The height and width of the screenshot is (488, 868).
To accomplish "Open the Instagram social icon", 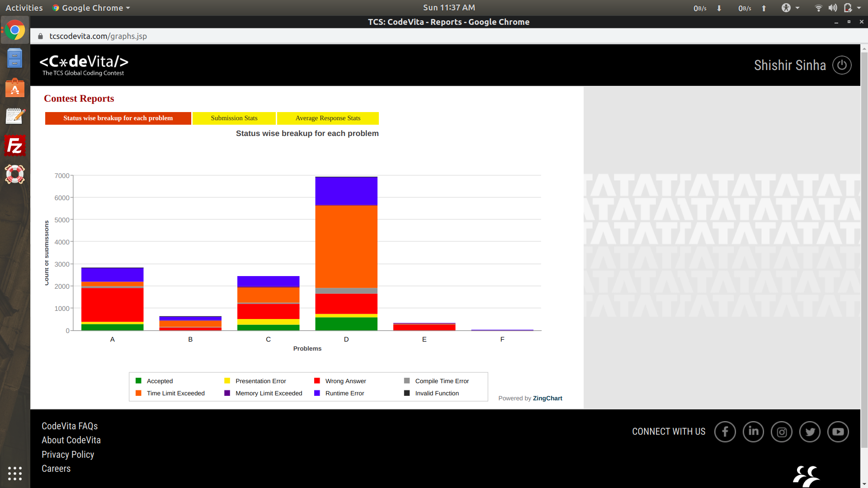I will (781, 432).
